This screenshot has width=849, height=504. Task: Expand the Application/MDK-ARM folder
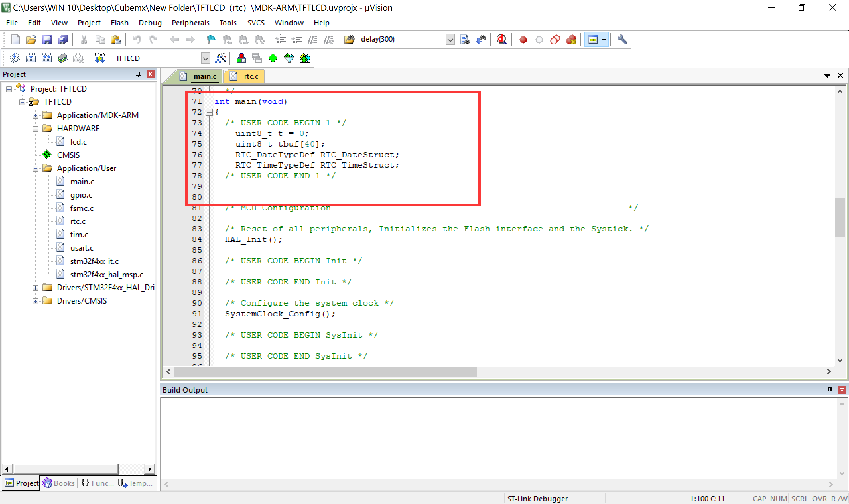click(36, 115)
